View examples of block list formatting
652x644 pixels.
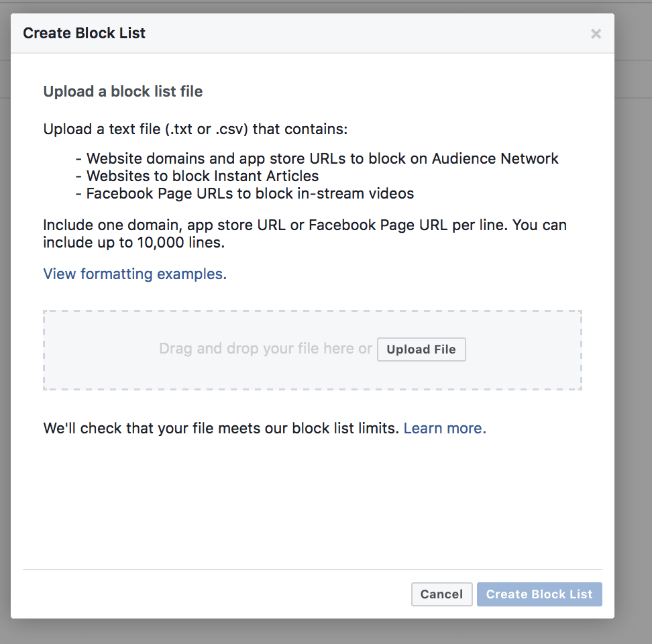[x=133, y=274]
